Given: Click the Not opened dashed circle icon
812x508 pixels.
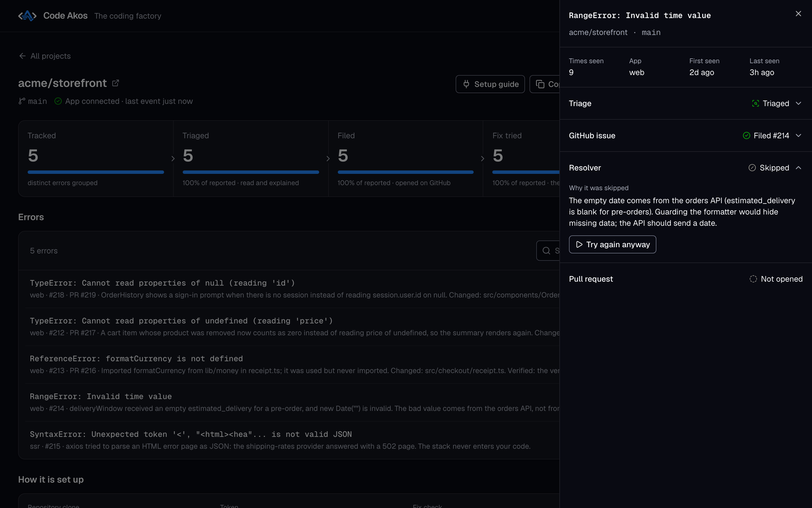Looking at the screenshot, I should coord(753,279).
